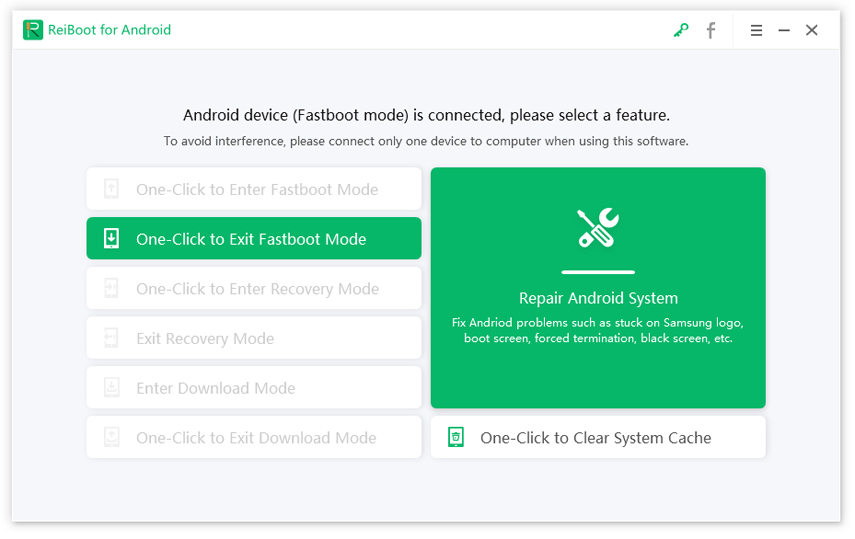Choose the Exit Recovery Mode option
The height and width of the screenshot is (539, 855).
(205, 338)
